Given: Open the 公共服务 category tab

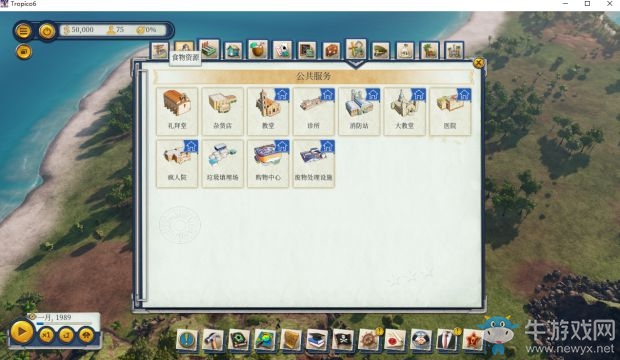Looking at the screenshot, I should click(x=356, y=49).
